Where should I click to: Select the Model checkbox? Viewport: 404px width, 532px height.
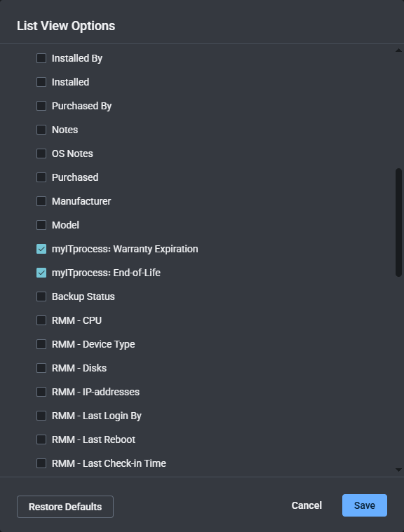coord(41,225)
